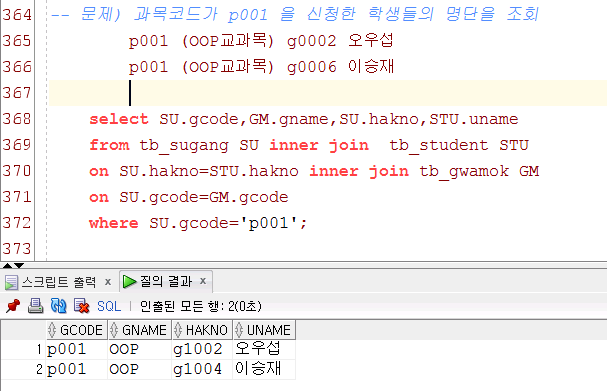Viewport: 607px width, 391px height.
Task: Click g0006 text on line 366
Action: [x=312, y=67]
